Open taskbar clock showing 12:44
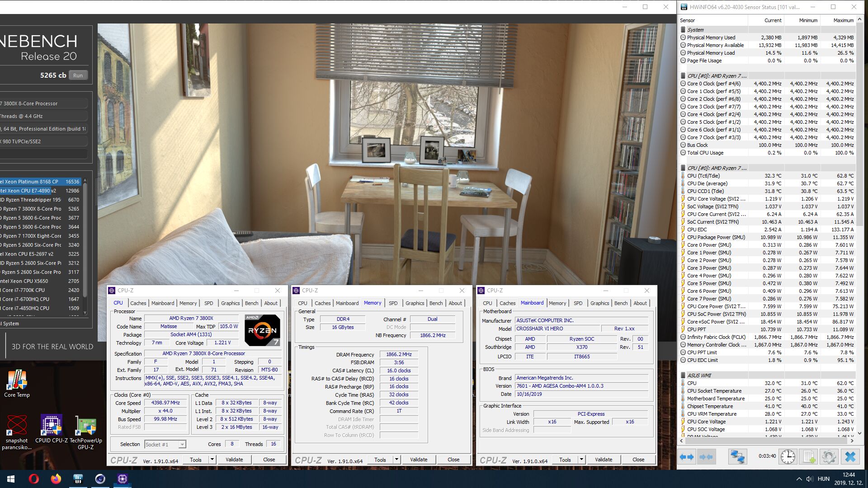 click(848, 479)
